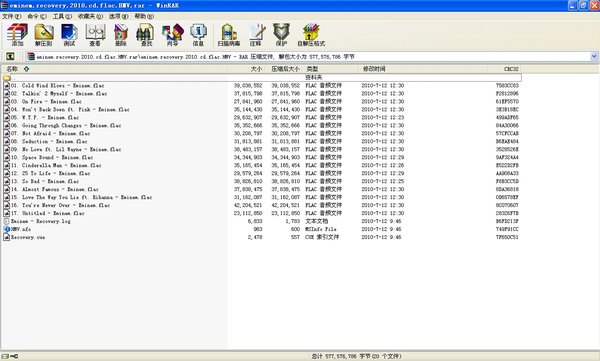Sort by the 压缩后大小 column header
The width and height of the screenshot is (600, 361).
point(284,69)
